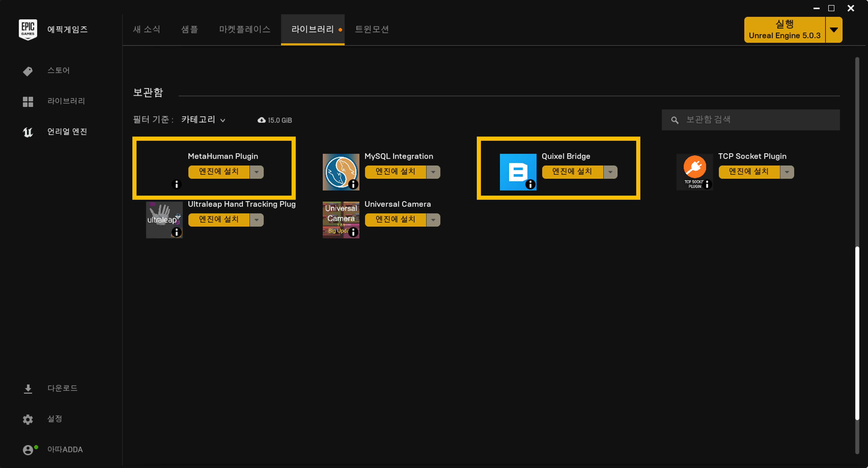This screenshot has width=868, height=468.
Task: Switch to the 샘플 tab
Action: [190, 29]
